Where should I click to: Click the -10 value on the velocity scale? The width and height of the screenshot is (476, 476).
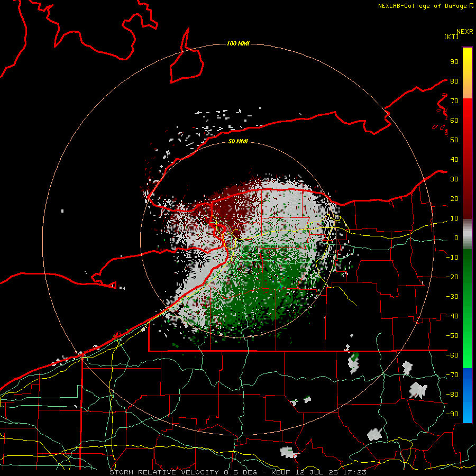pos(452,258)
